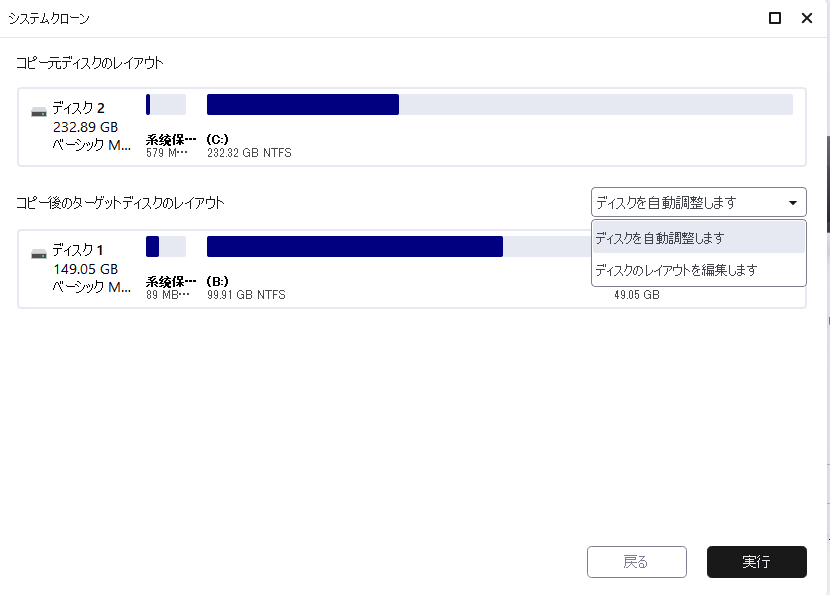
Task: Select the 49.05 GB unallocated space
Action: click(637, 295)
